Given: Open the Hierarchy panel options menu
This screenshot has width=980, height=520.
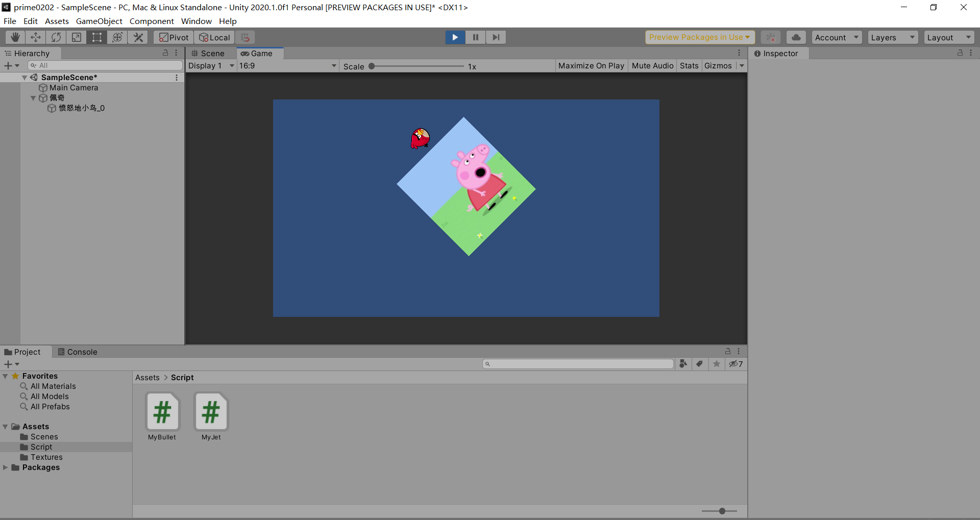Looking at the screenshot, I should [x=176, y=53].
